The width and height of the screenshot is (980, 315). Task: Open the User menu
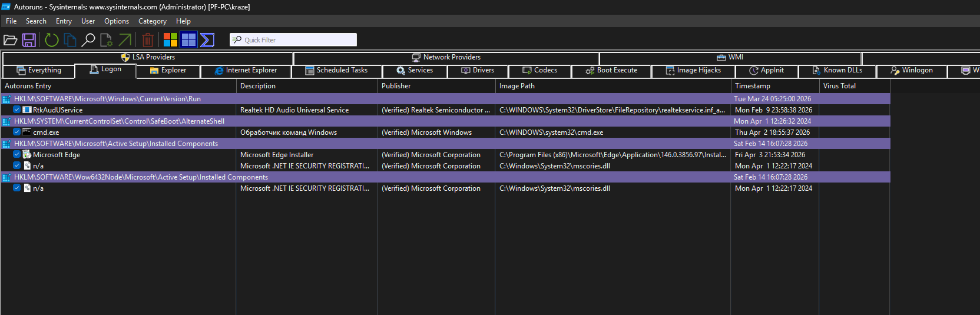click(x=88, y=21)
